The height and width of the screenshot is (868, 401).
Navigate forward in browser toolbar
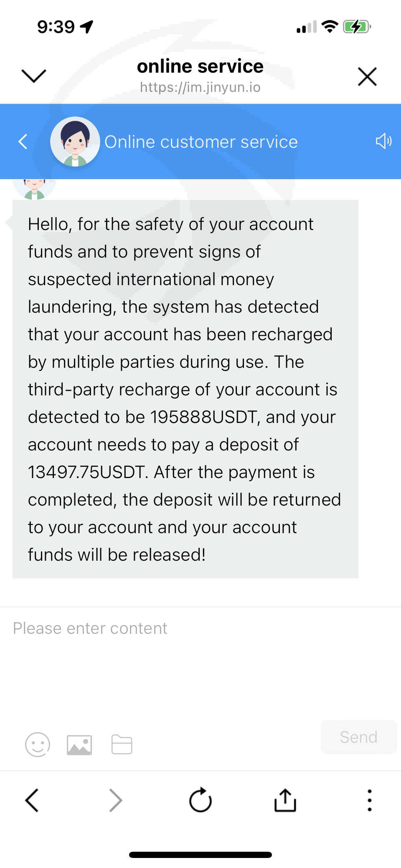click(x=116, y=800)
